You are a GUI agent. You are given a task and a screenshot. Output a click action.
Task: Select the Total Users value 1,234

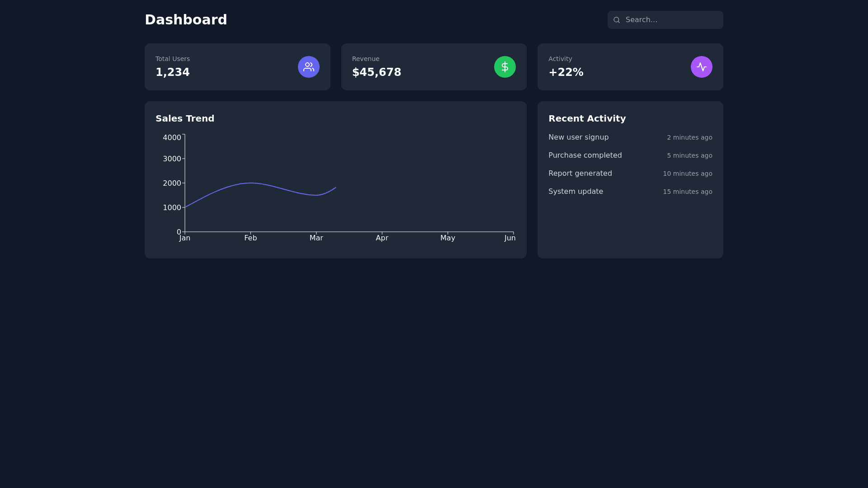point(173,72)
